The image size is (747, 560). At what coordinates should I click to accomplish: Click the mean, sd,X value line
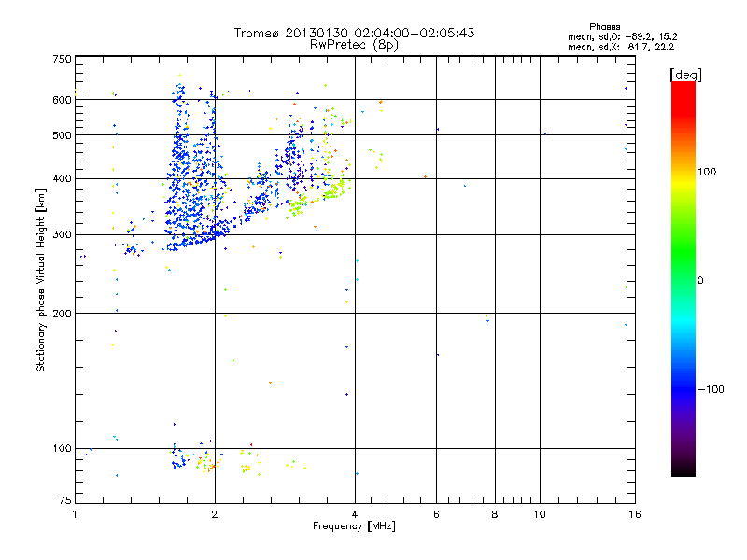coord(621,47)
